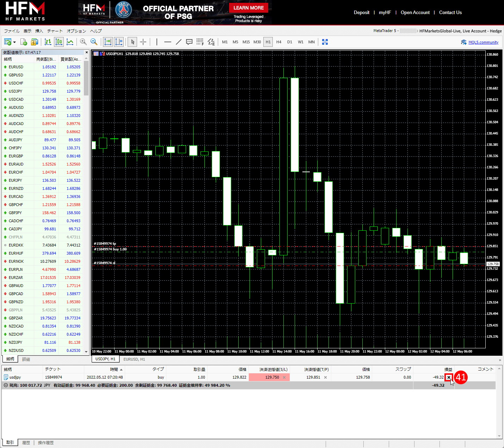504x448 pixels.
Task: Pick the trendline drawing tool
Action: [x=179, y=42]
